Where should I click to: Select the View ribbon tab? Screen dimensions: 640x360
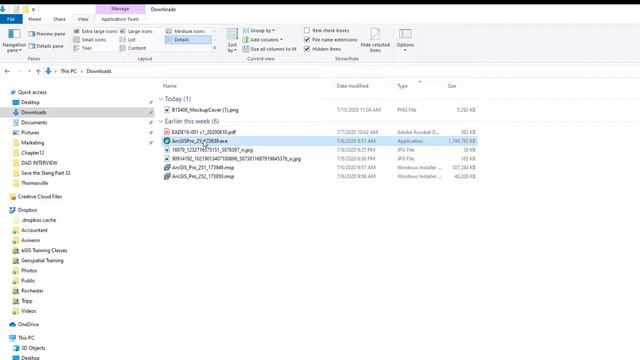click(x=83, y=19)
